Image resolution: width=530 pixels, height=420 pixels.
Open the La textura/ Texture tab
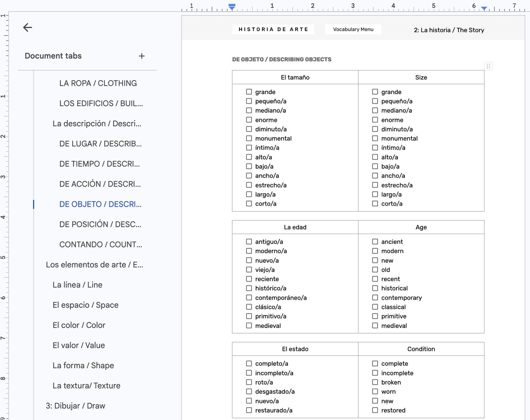86,386
